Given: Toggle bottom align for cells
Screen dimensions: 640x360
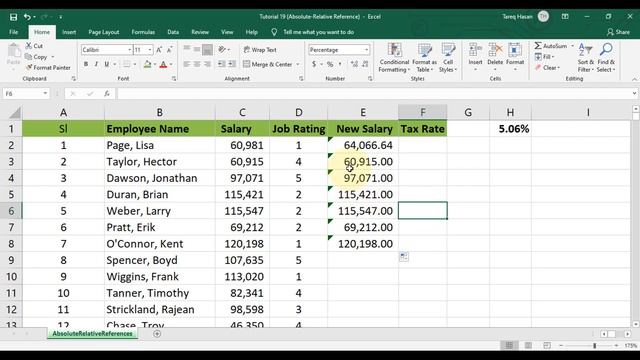Looking at the screenshot, I should pyautogui.click(x=207, y=49).
